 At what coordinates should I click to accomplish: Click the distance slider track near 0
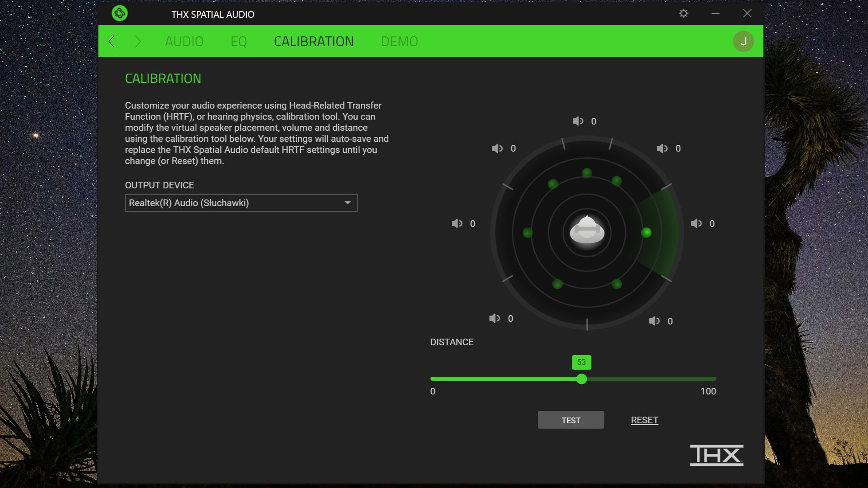434,379
